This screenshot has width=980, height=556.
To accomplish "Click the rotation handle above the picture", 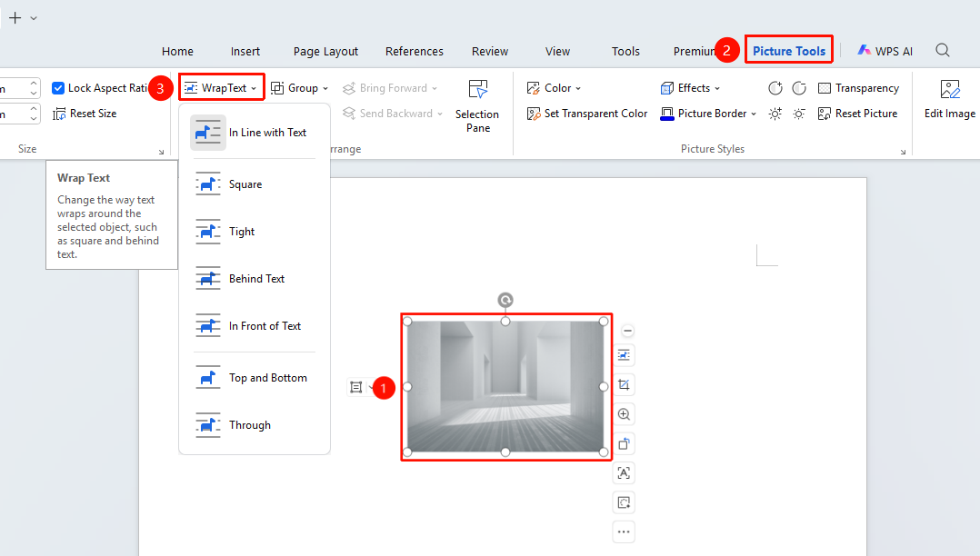I will click(x=505, y=301).
